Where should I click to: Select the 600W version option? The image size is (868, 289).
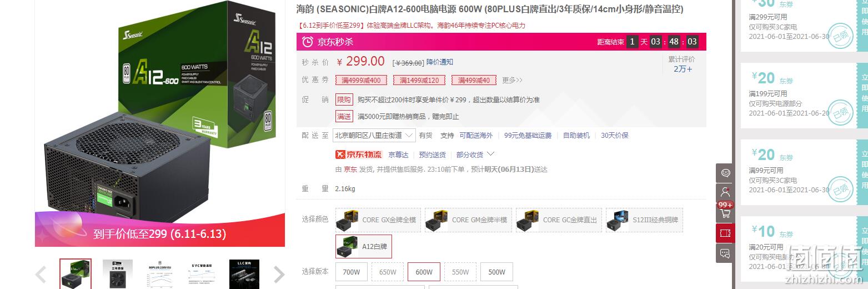(424, 272)
